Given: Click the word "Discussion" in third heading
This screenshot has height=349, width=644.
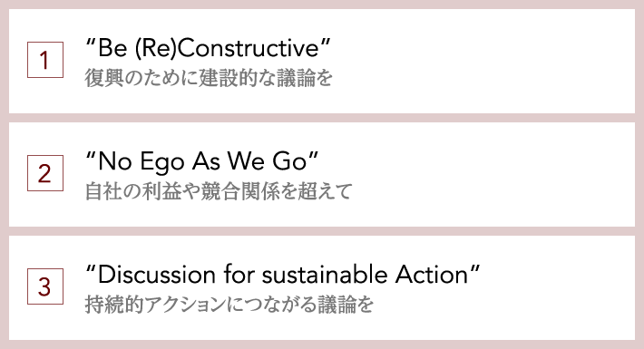Looking at the screenshot, I should pos(157,275).
